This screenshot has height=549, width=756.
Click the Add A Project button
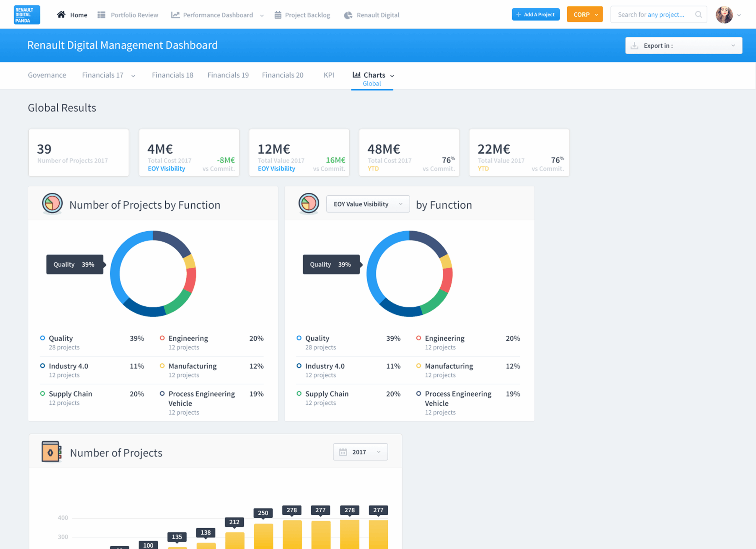535,15
